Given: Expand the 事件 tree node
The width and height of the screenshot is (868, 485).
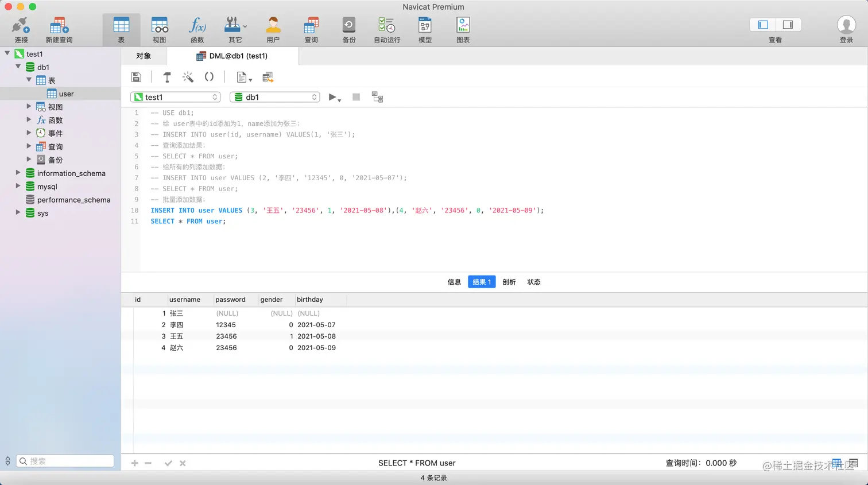Looking at the screenshot, I should (x=29, y=133).
